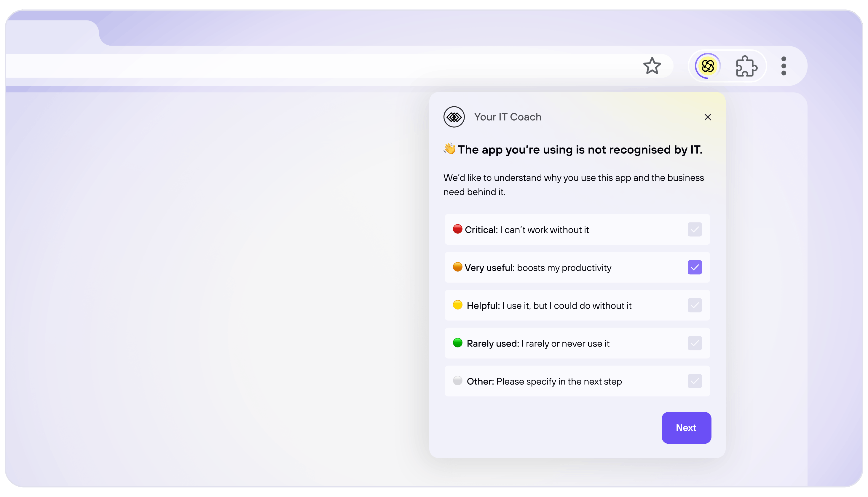Click the bookmark star icon
This screenshot has width=868, height=497.
652,65
